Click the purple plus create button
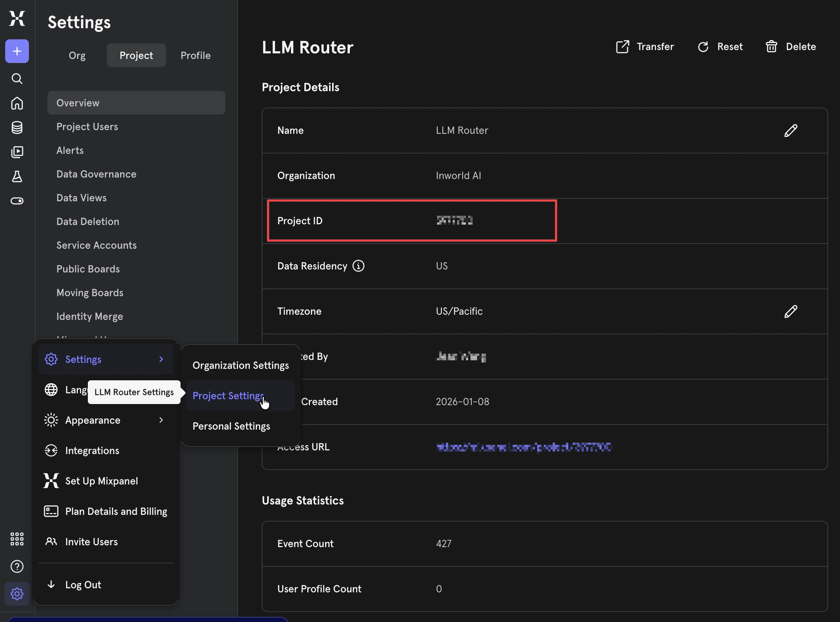Viewport: 840px width, 622px height. pyautogui.click(x=17, y=51)
